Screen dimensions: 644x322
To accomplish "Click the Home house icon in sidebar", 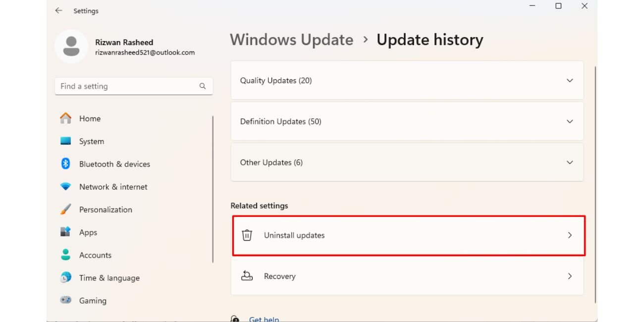I will [65, 118].
